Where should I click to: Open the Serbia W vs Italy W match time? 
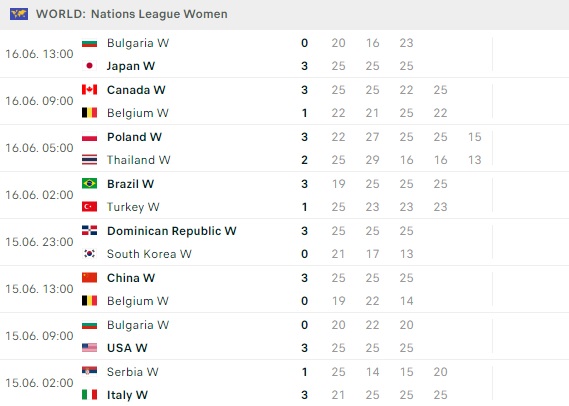point(39,383)
